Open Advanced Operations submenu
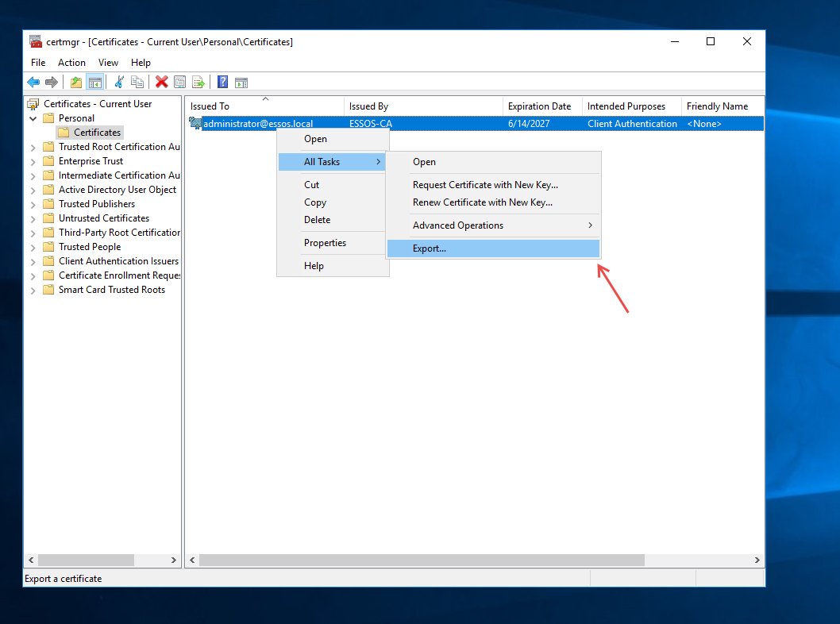 coord(493,225)
